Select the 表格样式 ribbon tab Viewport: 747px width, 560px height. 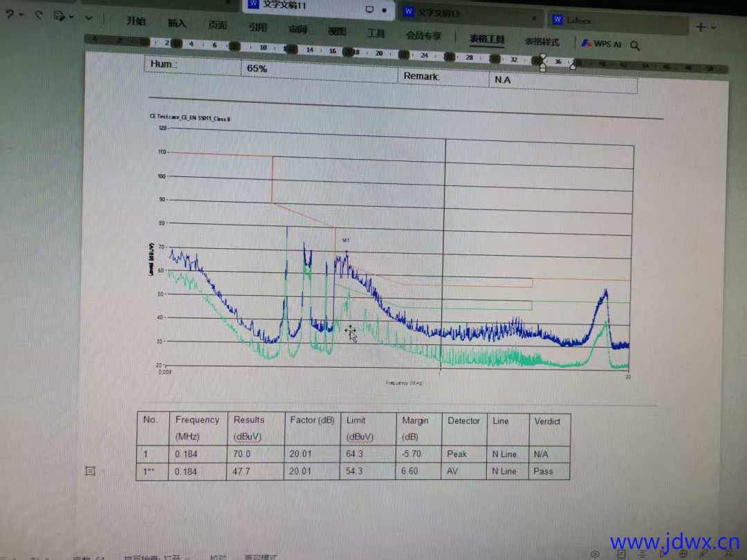tap(542, 41)
